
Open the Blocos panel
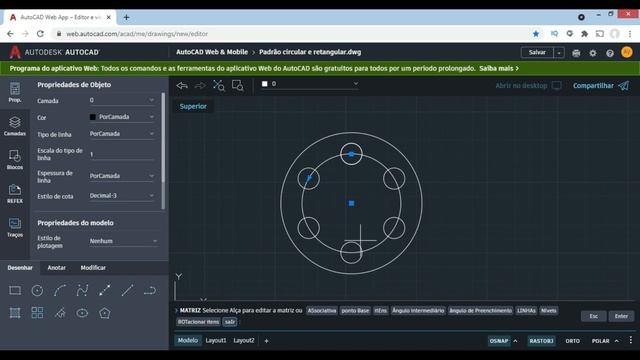coord(15,160)
